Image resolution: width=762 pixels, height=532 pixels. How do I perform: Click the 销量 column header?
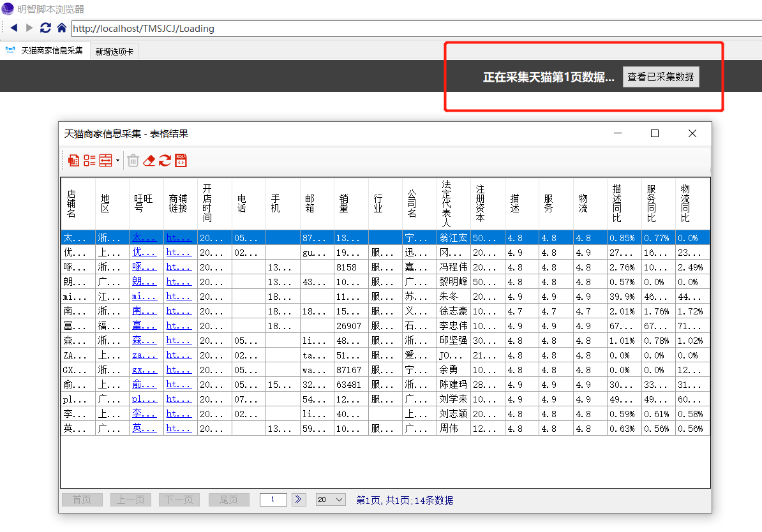pyautogui.click(x=352, y=203)
